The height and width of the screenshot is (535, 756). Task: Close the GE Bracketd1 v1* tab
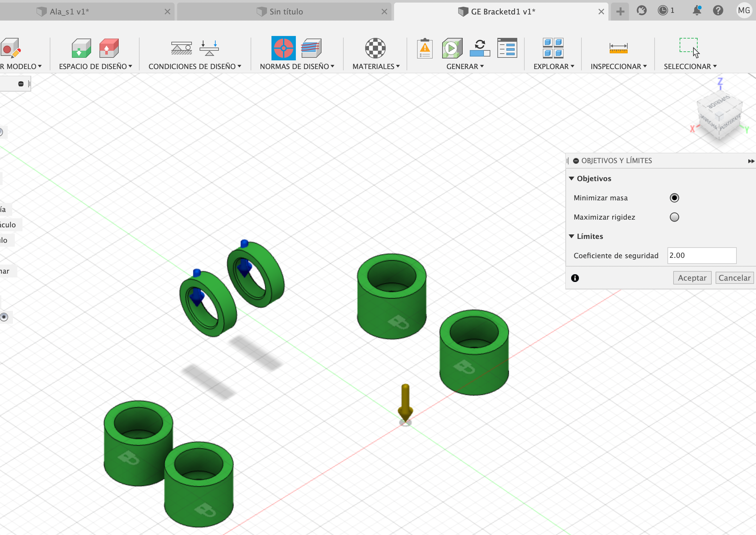[601, 12]
